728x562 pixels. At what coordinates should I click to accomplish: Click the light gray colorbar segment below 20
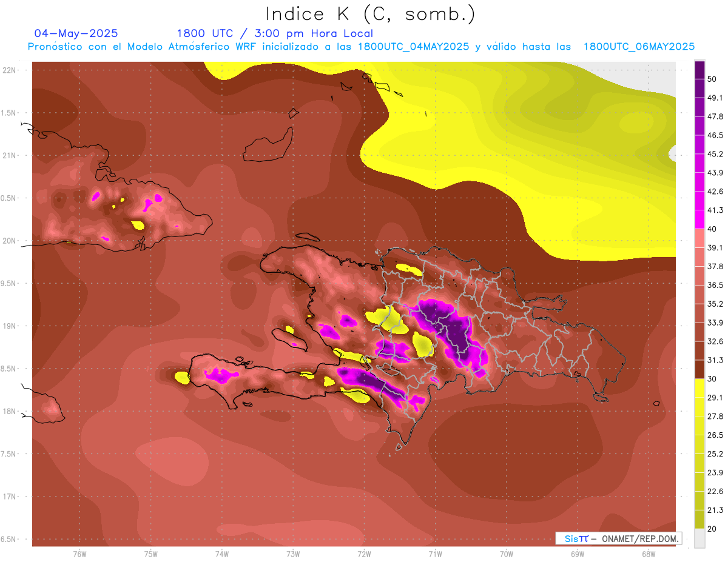pos(699,538)
